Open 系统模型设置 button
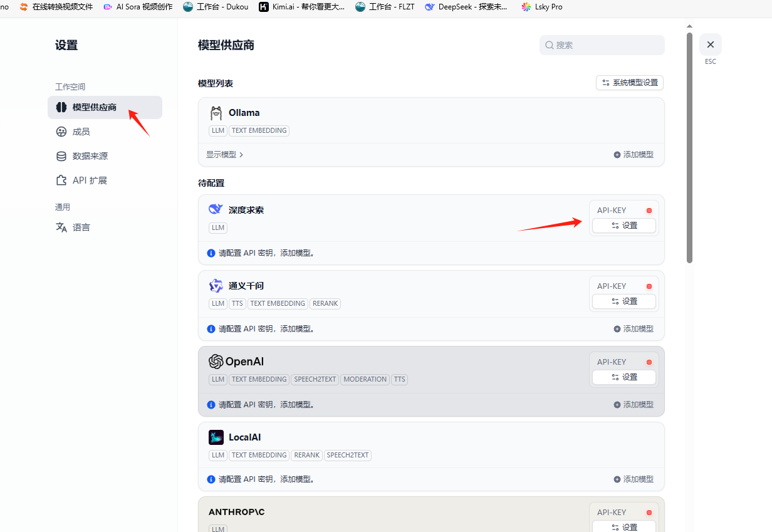 [630, 83]
